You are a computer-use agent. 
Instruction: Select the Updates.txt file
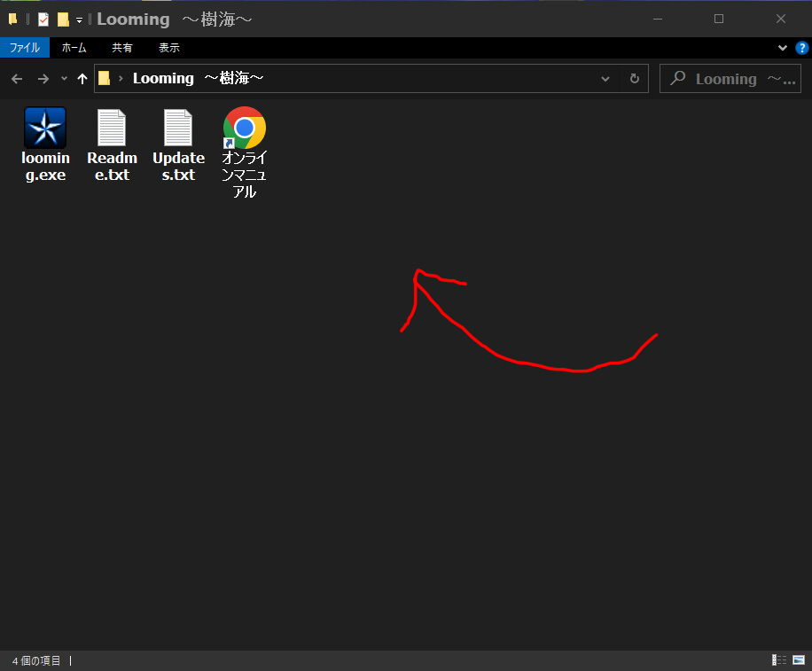coord(178,129)
